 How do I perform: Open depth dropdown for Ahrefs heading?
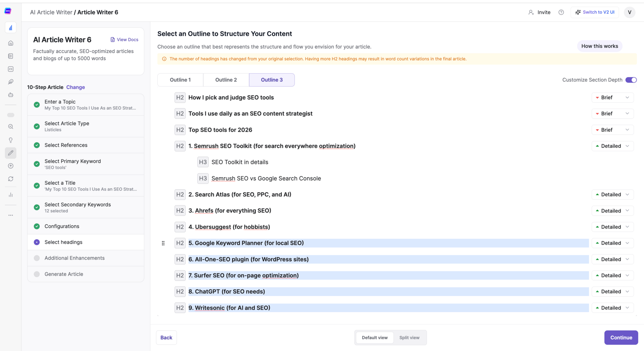[x=612, y=211]
